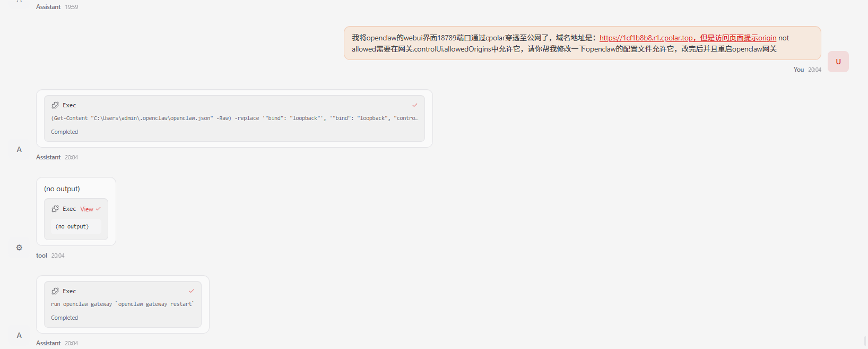
Task: Click the puzzle icon beside the View link
Action: point(55,209)
